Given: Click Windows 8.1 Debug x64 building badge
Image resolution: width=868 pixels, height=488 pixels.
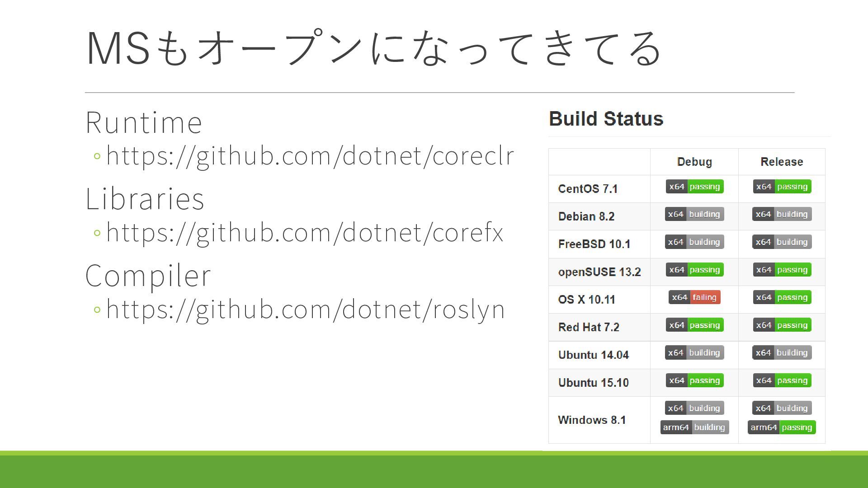Looking at the screenshot, I should click(x=694, y=408).
